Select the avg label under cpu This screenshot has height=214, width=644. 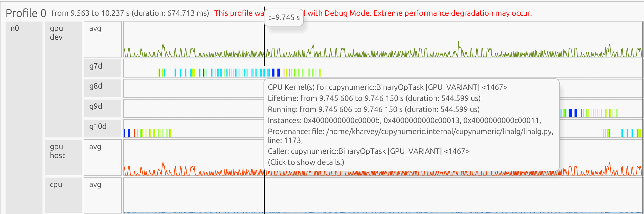(x=95, y=185)
